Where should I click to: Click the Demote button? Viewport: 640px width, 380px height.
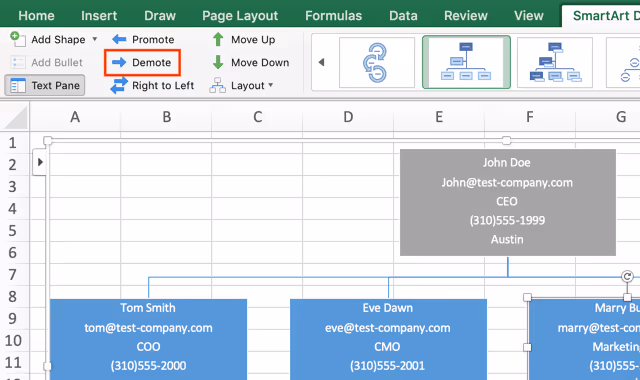pos(142,62)
